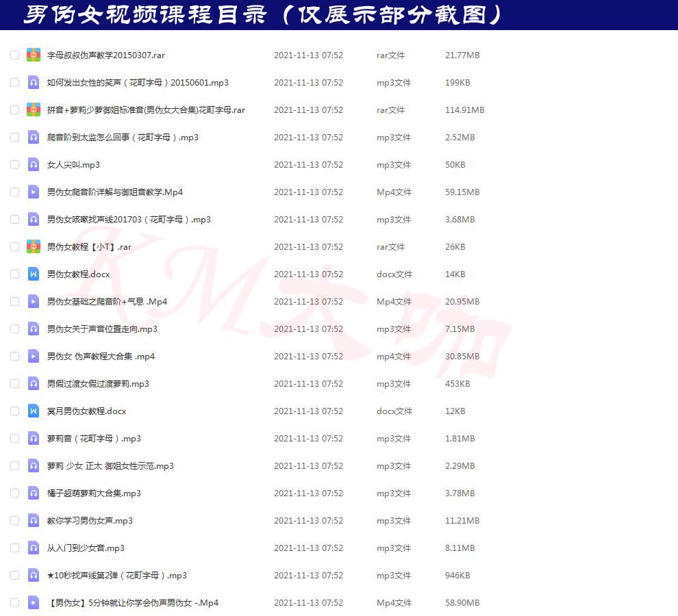The image size is (678, 616).
Task: Click the rar archive icon for 字母叔叔伪声教学20150307.rar
Action: point(33,55)
